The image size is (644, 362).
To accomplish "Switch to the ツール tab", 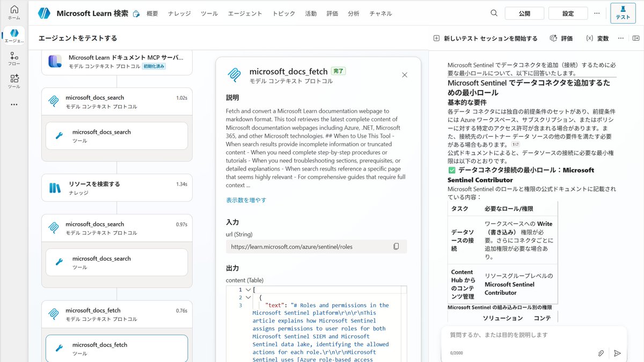I will coord(209,13).
